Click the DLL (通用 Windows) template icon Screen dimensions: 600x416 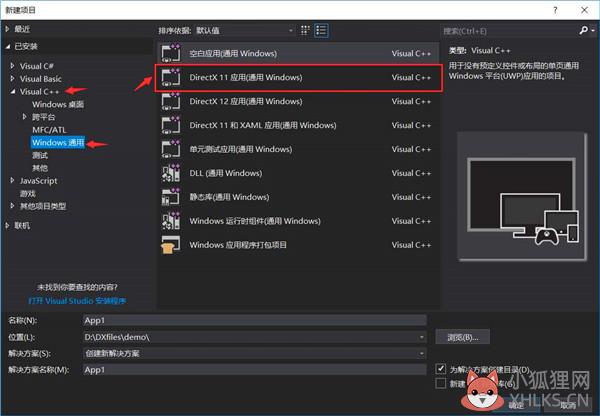(x=171, y=173)
